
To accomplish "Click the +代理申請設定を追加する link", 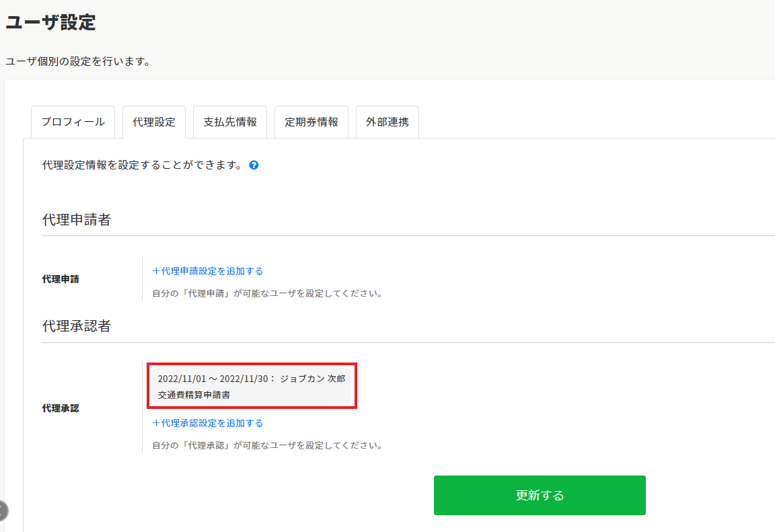I will click(x=208, y=271).
